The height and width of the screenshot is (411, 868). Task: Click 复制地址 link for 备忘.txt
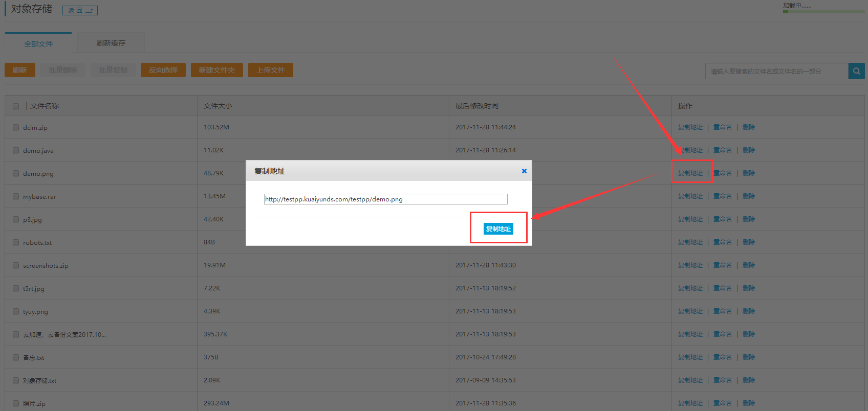coord(690,357)
